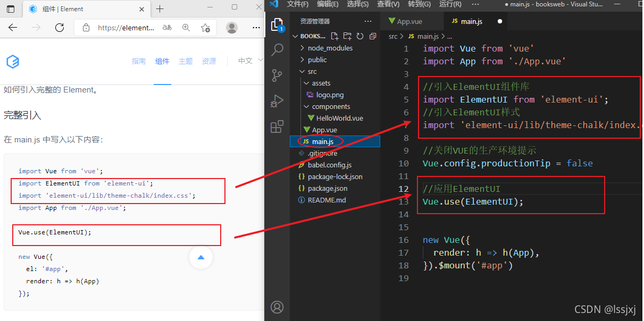Click the VS Code logo icon in title bar
Screen dimensions: 644x321
[x=274, y=4]
